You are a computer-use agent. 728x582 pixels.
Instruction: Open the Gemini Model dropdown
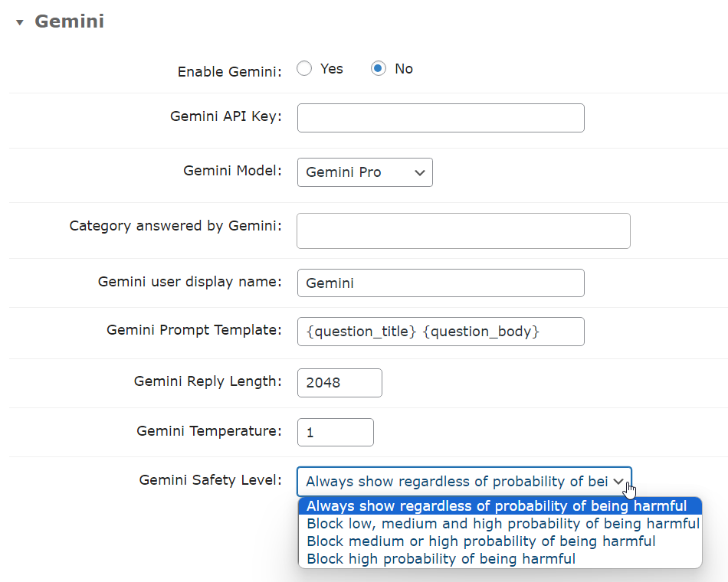pos(365,172)
